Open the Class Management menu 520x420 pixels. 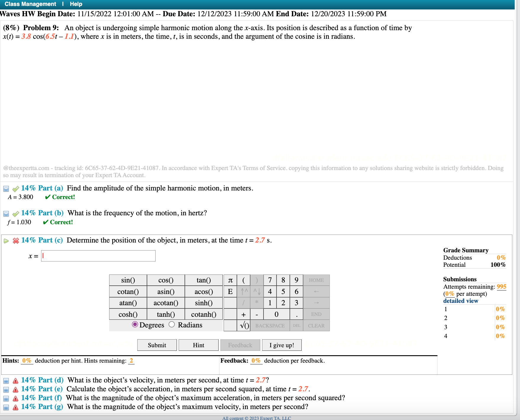(30, 4)
